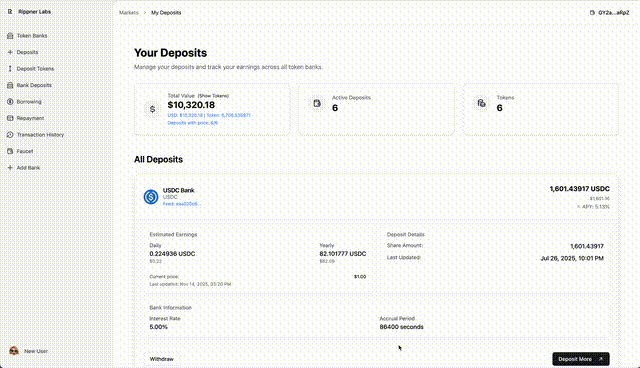Click the 86400 seconds accrual period
This screenshot has height=368, width=640.
tap(401, 327)
